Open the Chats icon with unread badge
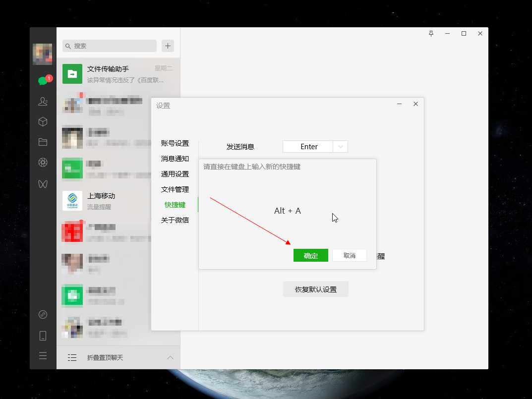Viewport: 532px width, 399px height. tap(43, 81)
